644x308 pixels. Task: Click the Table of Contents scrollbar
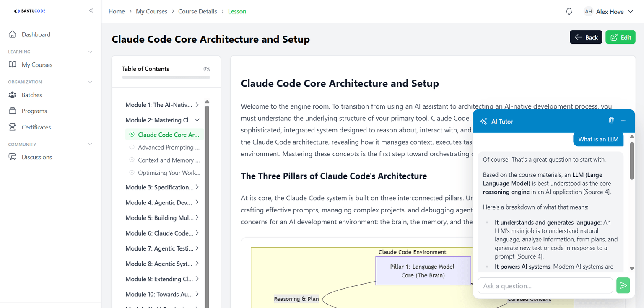tap(207, 207)
